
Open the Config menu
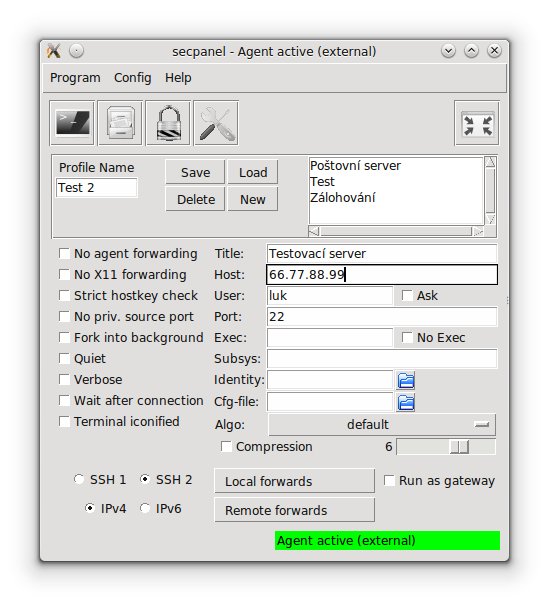pos(133,78)
